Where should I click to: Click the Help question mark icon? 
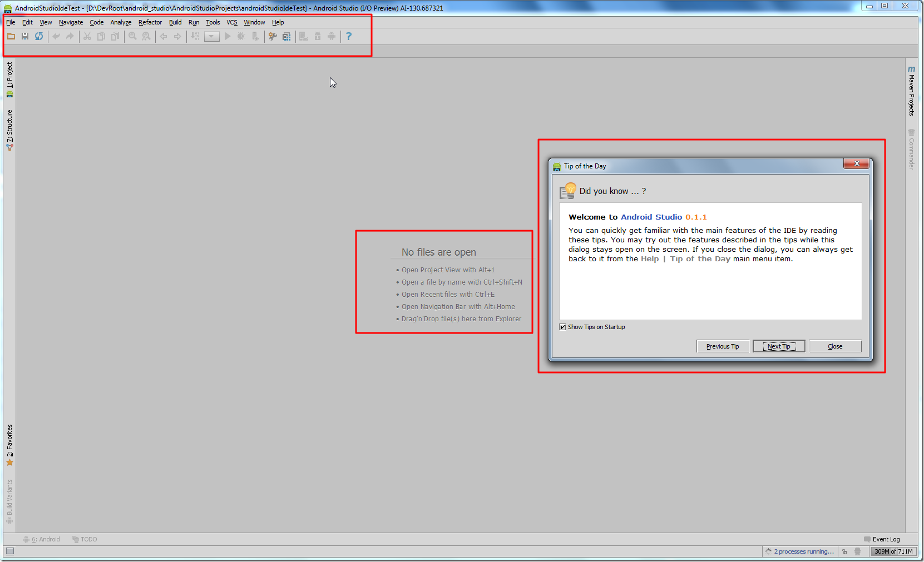tap(349, 36)
